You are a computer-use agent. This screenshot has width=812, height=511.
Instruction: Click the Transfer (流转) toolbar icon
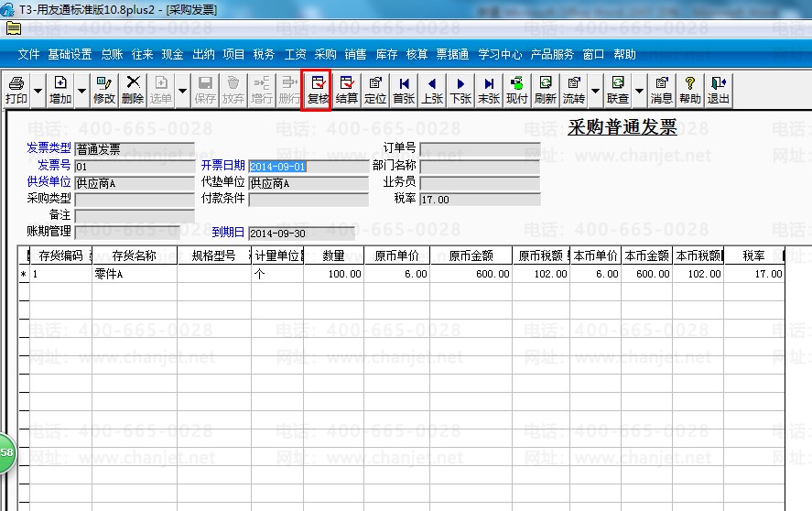574,90
